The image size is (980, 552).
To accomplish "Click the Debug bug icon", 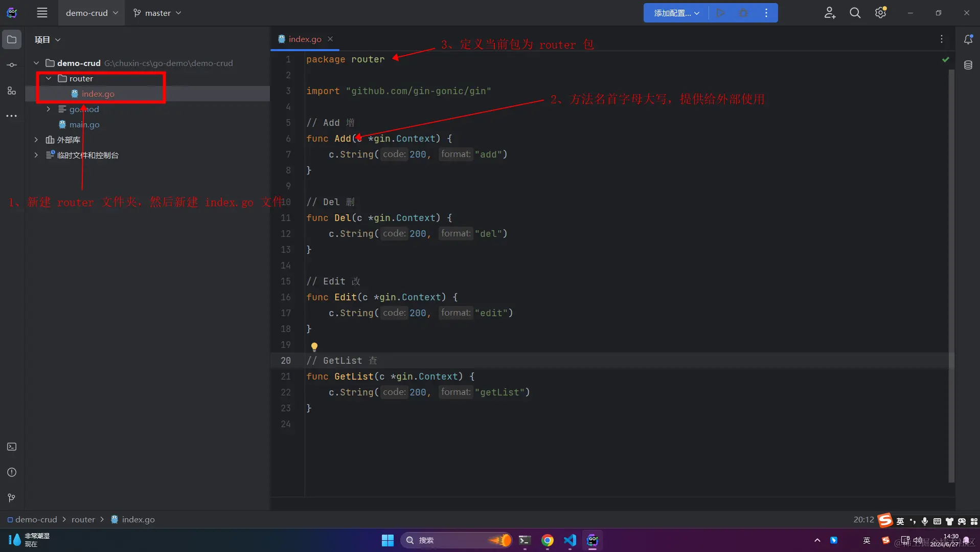I will pos(743,13).
